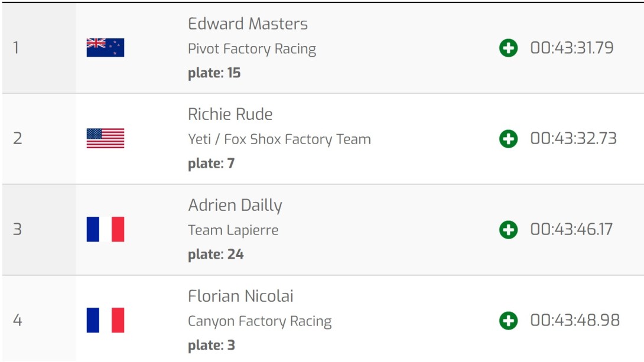Click Adrien Dailly's French flag icon
The image size is (644, 362).
click(105, 229)
